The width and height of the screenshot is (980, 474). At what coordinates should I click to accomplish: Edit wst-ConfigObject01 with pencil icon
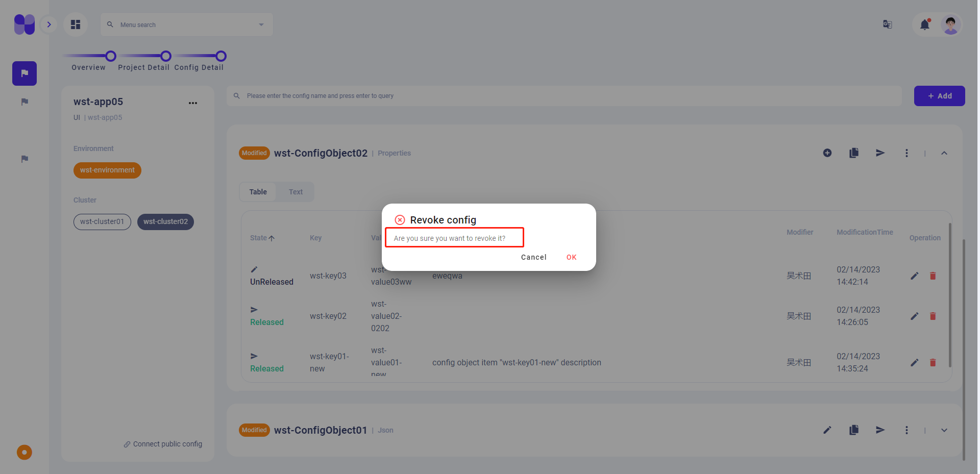827,430
